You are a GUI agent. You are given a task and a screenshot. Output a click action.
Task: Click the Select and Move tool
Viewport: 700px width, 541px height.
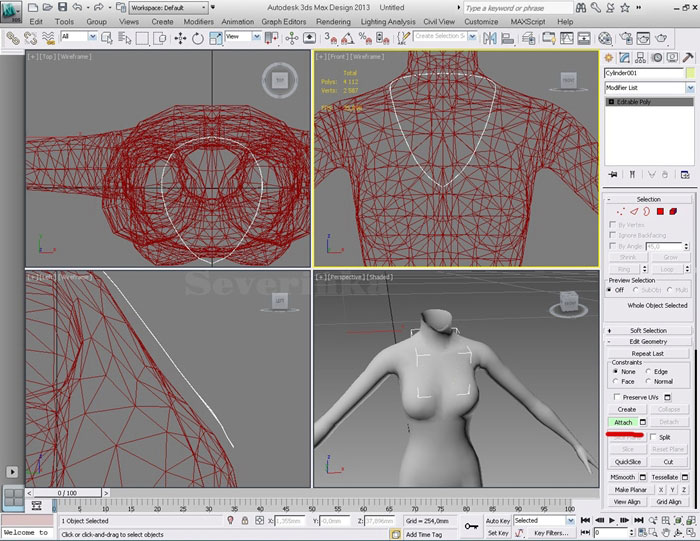[181, 37]
